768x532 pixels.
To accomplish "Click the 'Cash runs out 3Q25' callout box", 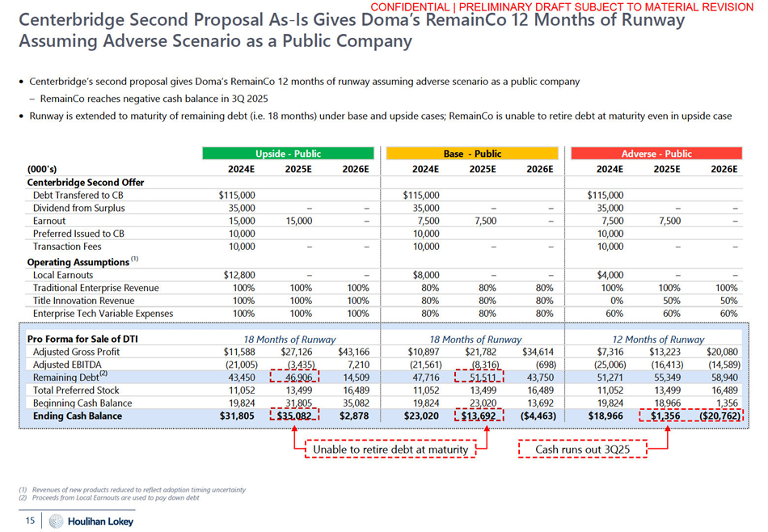I will pos(582,449).
